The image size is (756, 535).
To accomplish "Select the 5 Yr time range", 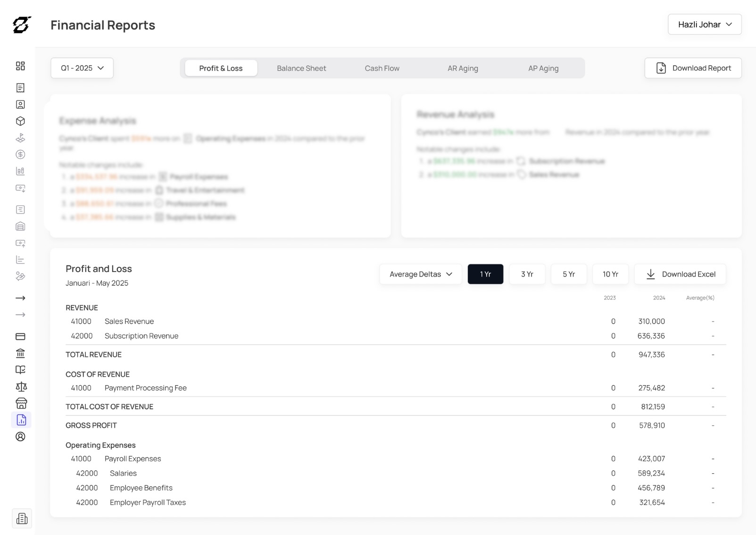I will (569, 274).
